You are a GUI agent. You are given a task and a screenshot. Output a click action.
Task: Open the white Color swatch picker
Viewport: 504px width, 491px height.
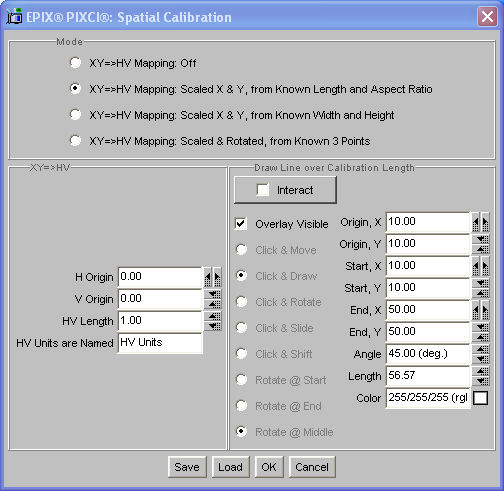point(481,398)
